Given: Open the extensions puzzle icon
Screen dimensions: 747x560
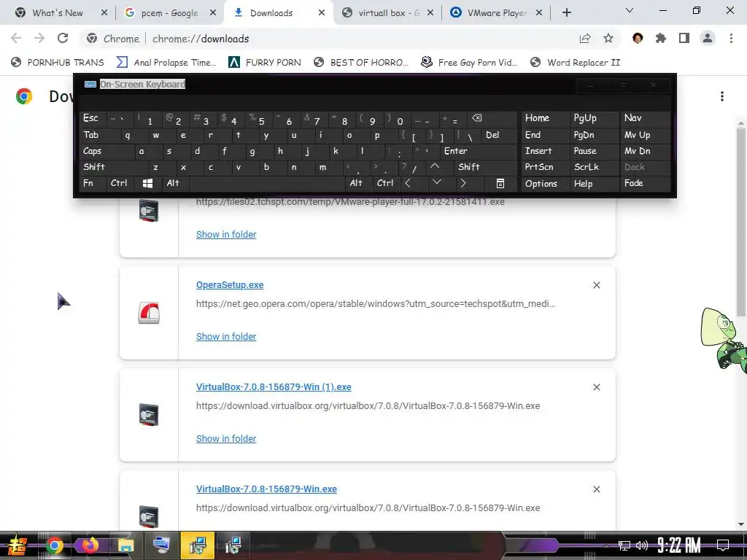Looking at the screenshot, I should click(x=661, y=38).
